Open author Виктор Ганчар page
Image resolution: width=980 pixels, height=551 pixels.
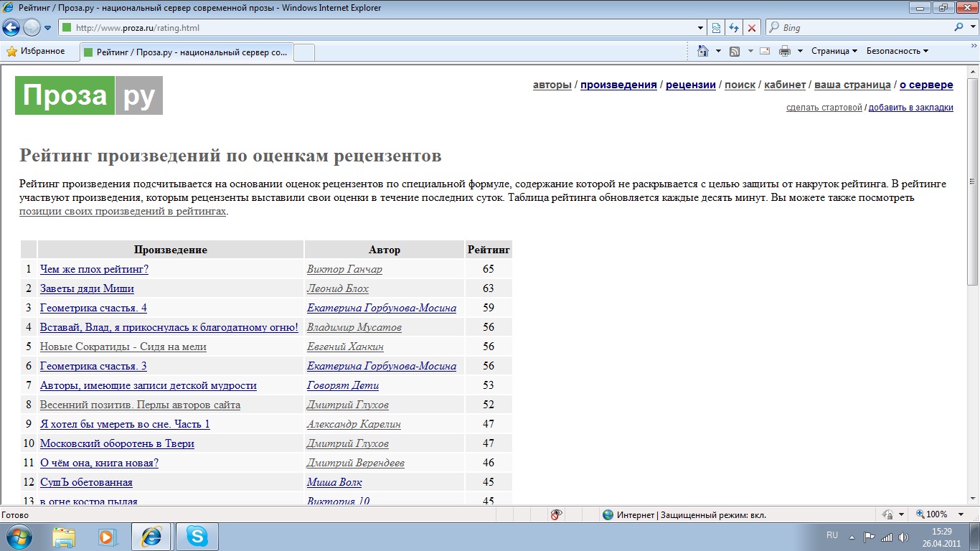click(344, 269)
